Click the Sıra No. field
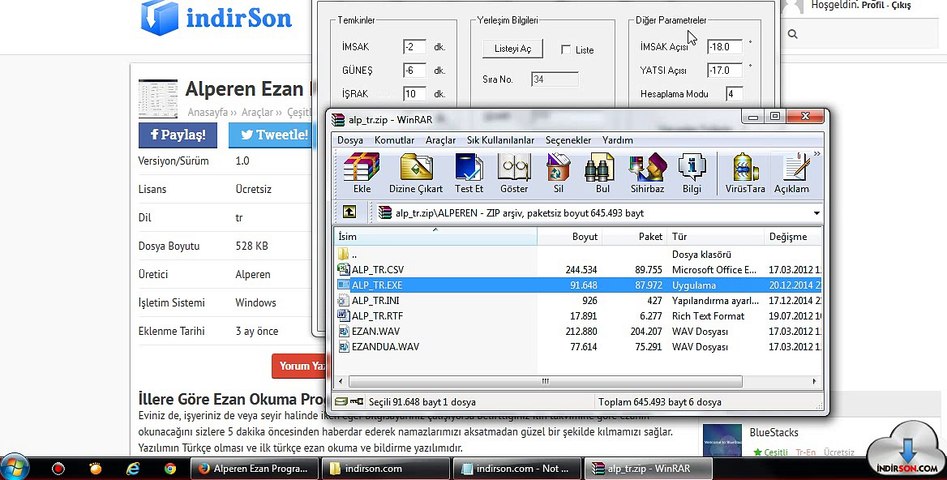 pos(555,79)
